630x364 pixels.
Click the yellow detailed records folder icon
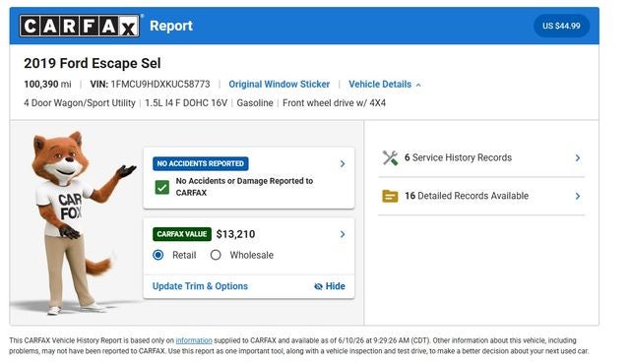390,196
